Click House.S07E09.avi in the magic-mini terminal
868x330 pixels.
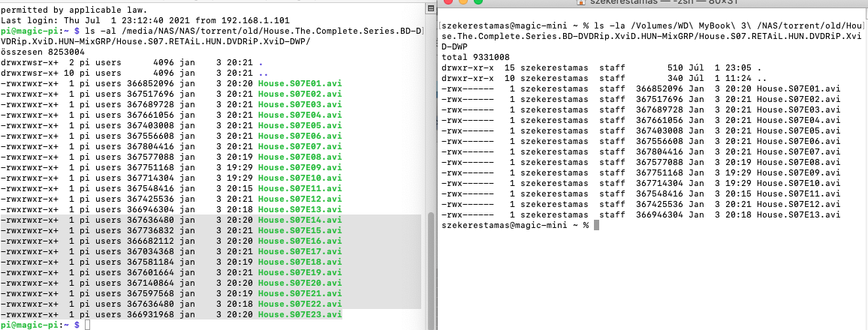click(x=798, y=172)
